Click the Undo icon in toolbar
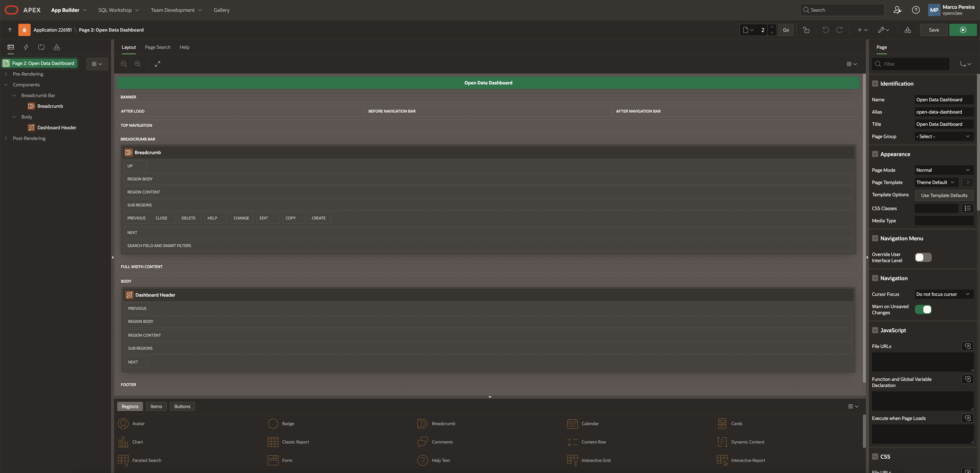Image resolution: width=980 pixels, height=473 pixels. (x=825, y=30)
